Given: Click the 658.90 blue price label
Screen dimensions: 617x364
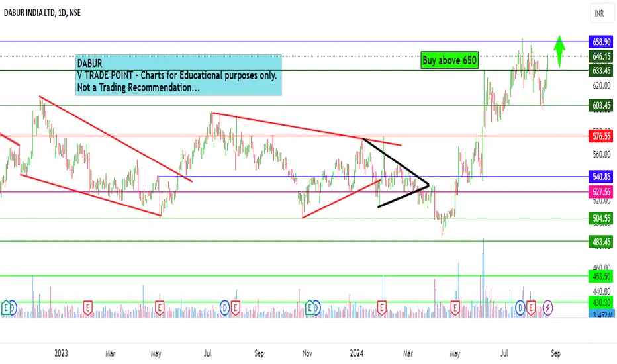Looking at the screenshot, I should click(601, 42).
